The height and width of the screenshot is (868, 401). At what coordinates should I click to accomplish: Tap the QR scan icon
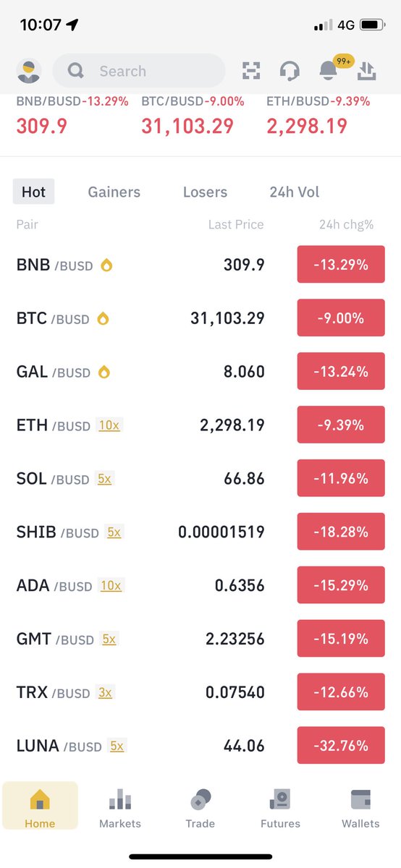250,71
